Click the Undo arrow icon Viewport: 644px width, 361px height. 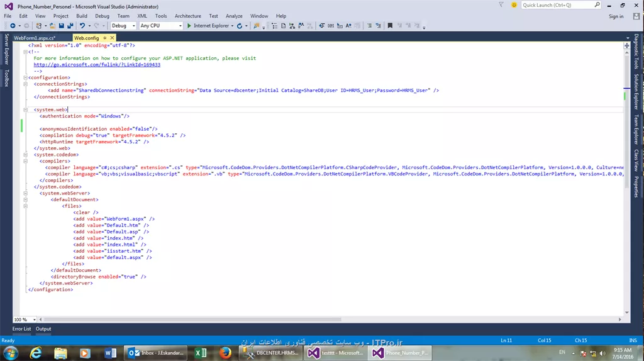(x=82, y=26)
